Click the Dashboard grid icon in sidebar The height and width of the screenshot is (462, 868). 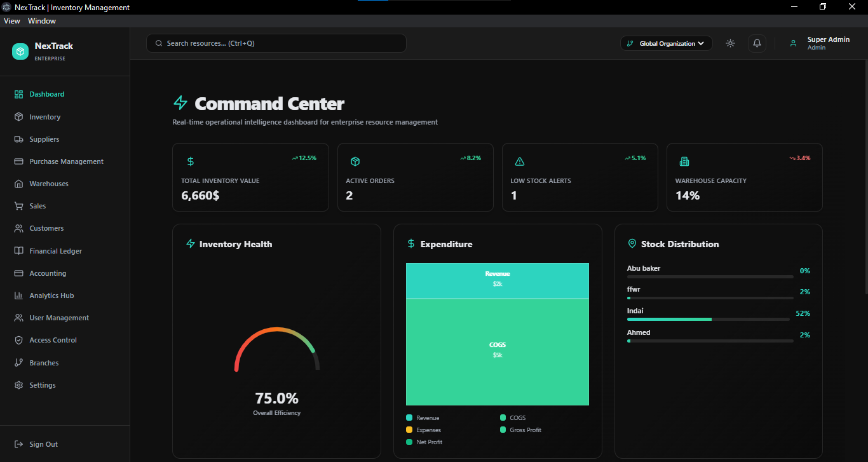pos(18,94)
